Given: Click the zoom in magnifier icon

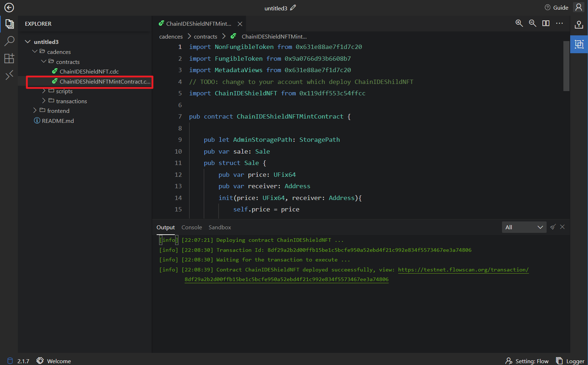Looking at the screenshot, I should pos(519,23).
